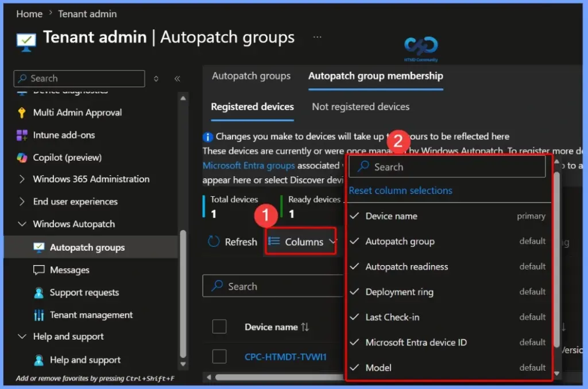The image size is (588, 389).
Task: Click the Columns list icon
Action: click(274, 242)
